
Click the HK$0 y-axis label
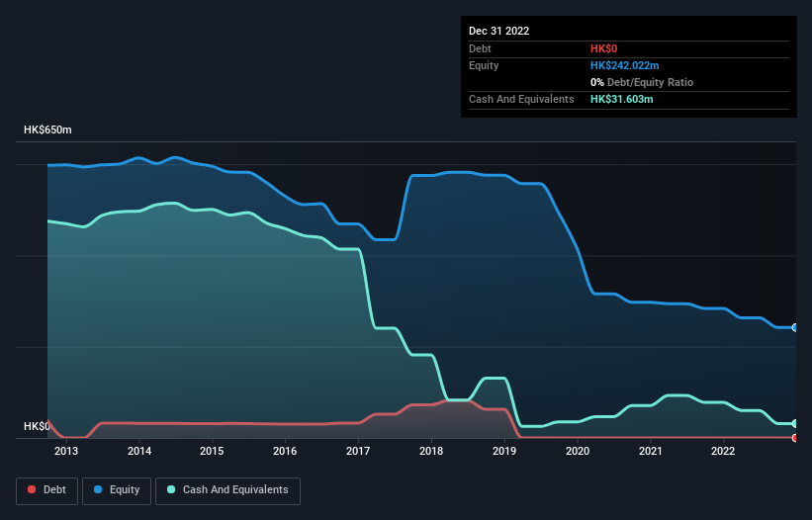[x=37, y=426]
